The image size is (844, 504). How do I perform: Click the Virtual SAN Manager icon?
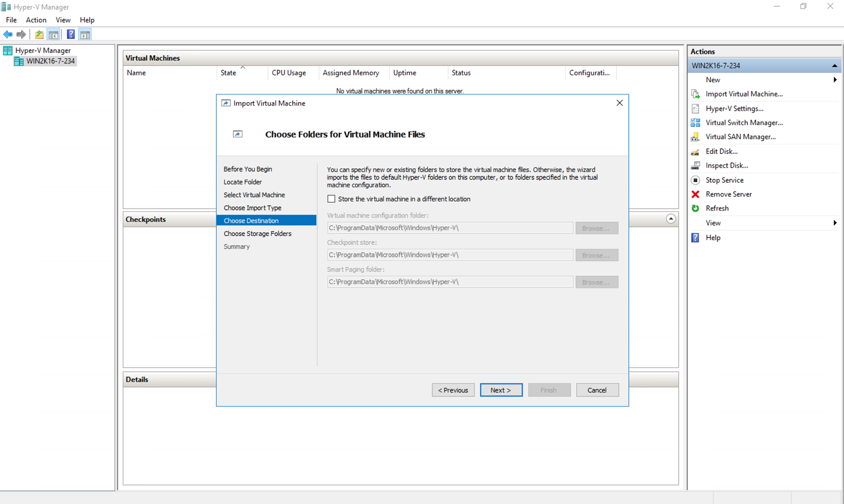[x=695, y=137]
